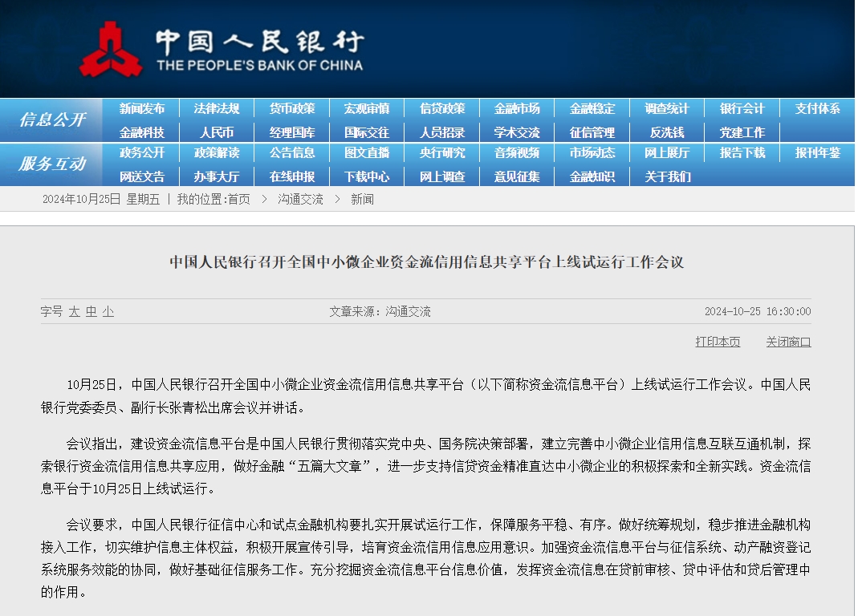The height and width of the screenshot is (616, 858).
Task: Open 央行研究 navigation link
Action: [442, 152]
